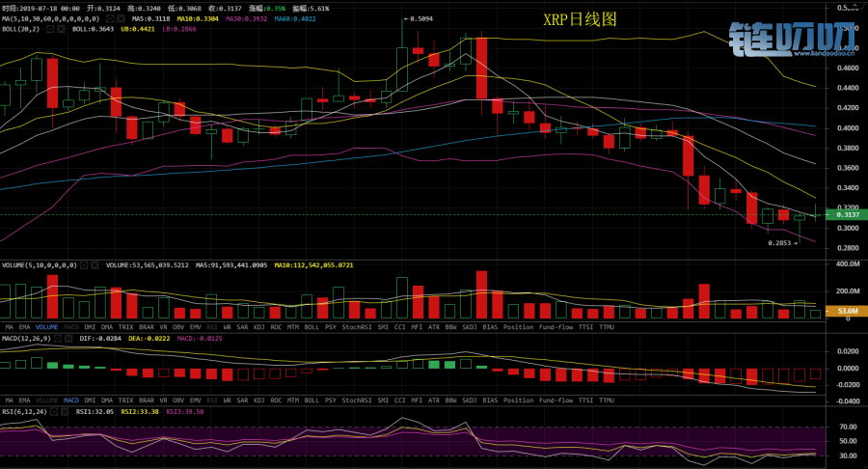This screenshot has width=868, height=469.
Task: Open the RSI(6,12,24) settings gear
Action: (54, 412)
